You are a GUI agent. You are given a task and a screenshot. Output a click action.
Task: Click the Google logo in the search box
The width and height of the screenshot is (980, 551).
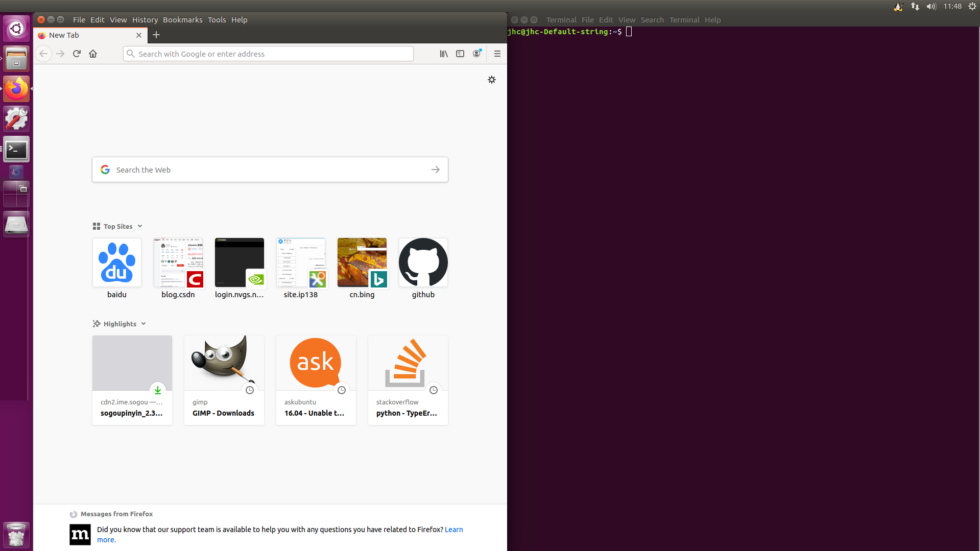click(105, 169)
